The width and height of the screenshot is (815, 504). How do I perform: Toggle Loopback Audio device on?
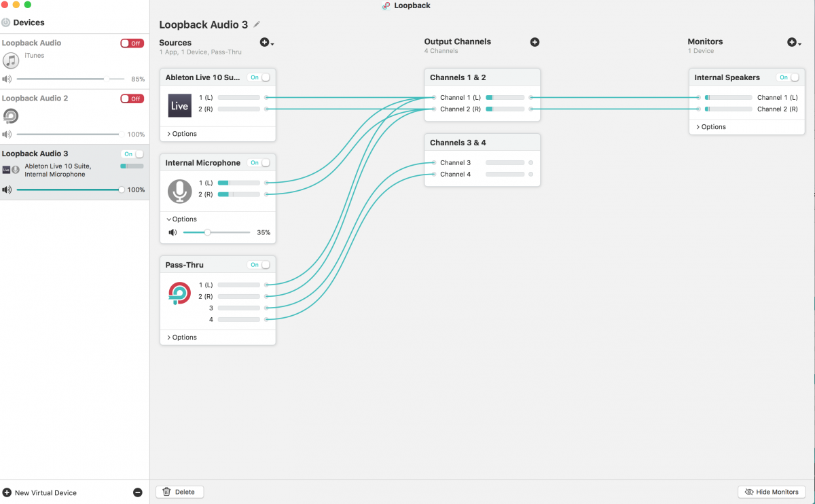pyautogui.click(x=132, y=43)
